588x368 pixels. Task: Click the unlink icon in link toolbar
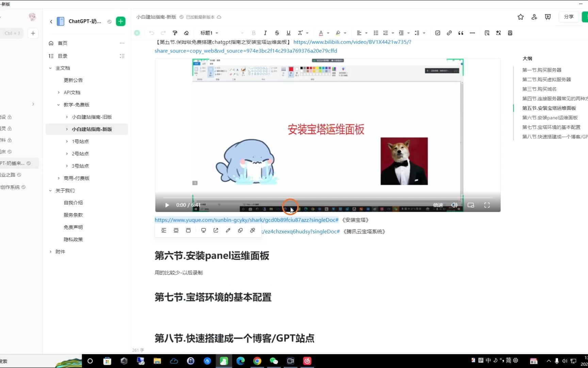point(252,231)
